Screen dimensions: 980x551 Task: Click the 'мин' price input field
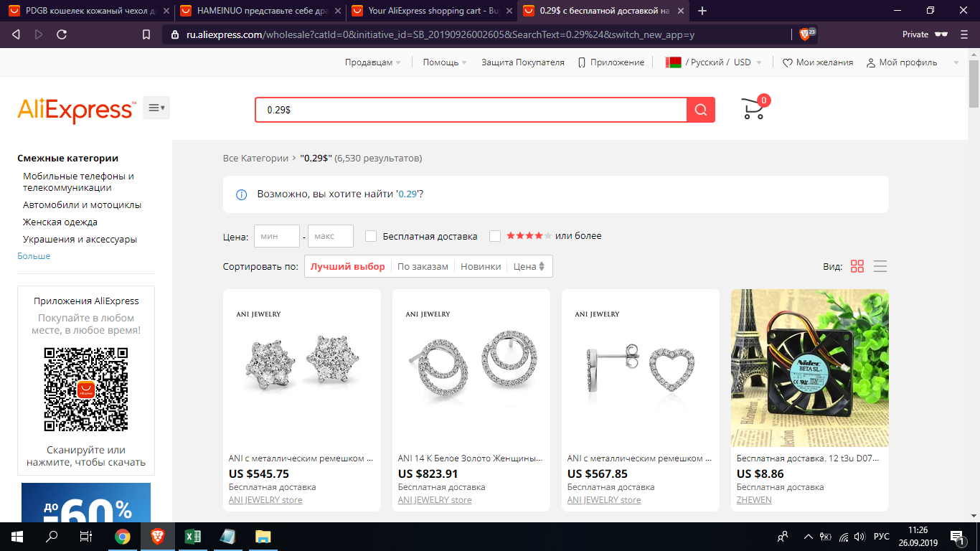[277, 236]
